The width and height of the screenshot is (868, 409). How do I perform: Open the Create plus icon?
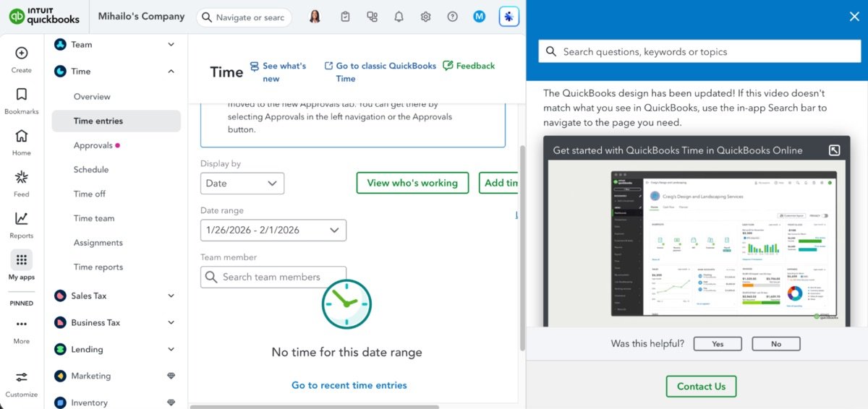tap(22, 53)
